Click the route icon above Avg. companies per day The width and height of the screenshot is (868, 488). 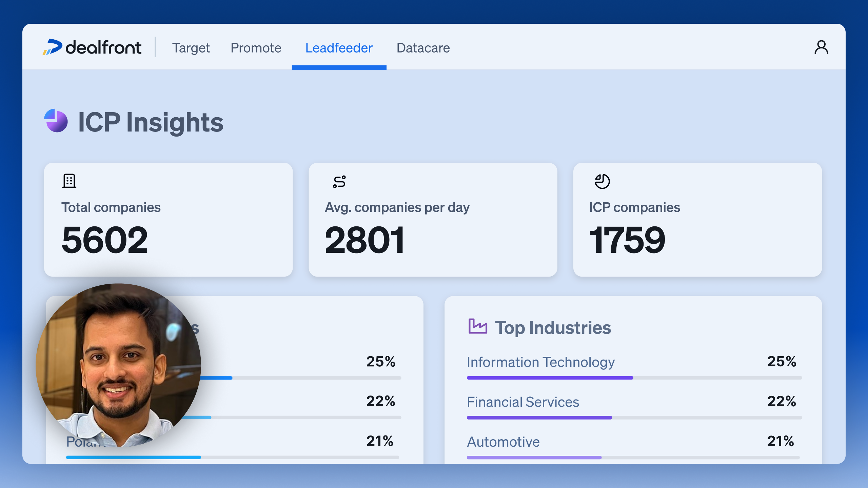tap(339, 182)
